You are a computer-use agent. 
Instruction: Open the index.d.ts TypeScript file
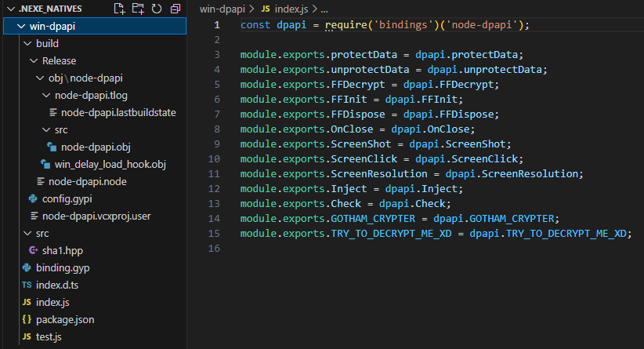[x=57, y=285]
